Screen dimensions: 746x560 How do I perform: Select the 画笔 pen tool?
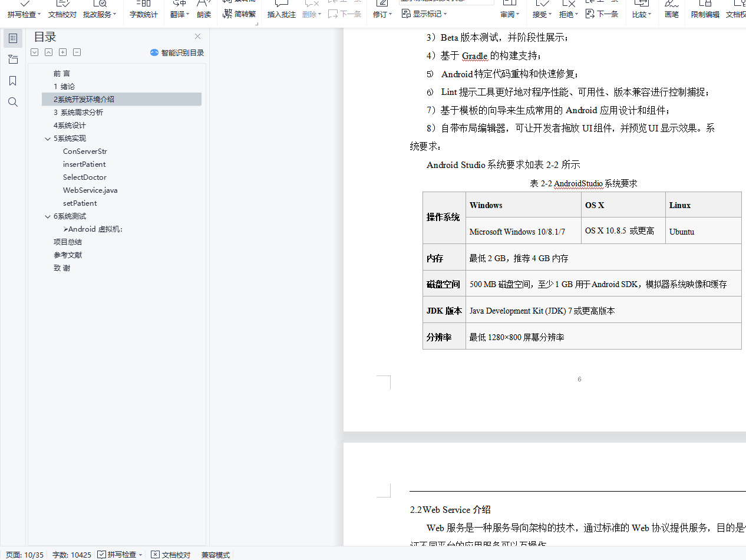(x=672, y=14)
